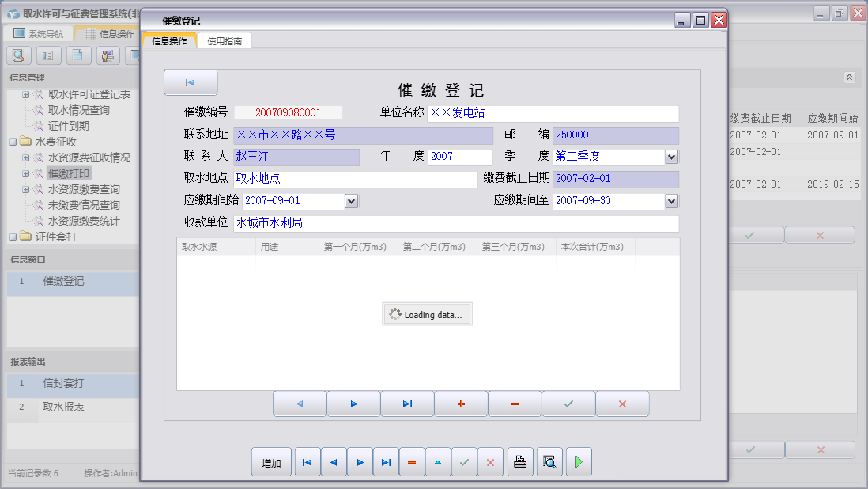Click the print icon in bottom toolbar

tap(519, 462)
